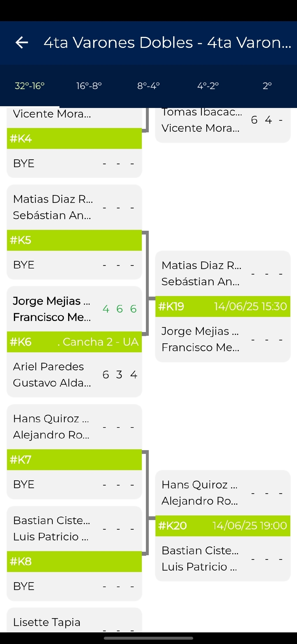Switch to the 16°-8° round tab
The image size is (297, 644).
pyautogui.click(x=89, y=86)
